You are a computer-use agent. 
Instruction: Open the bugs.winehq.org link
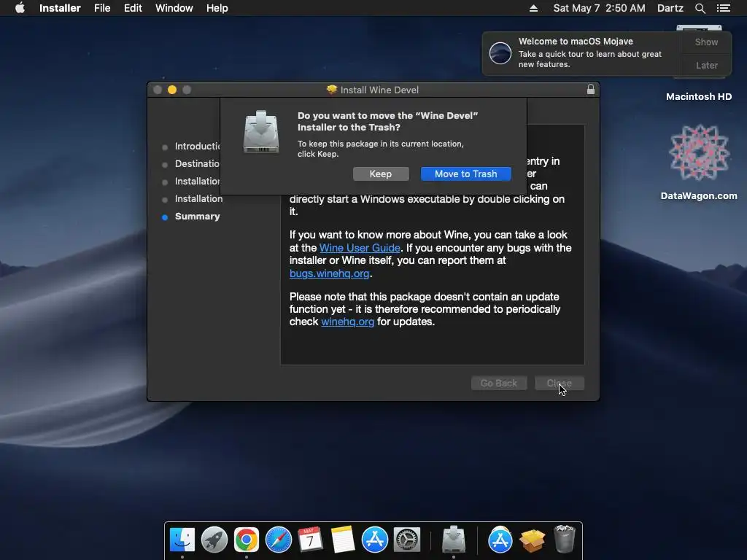click(329, 273)
